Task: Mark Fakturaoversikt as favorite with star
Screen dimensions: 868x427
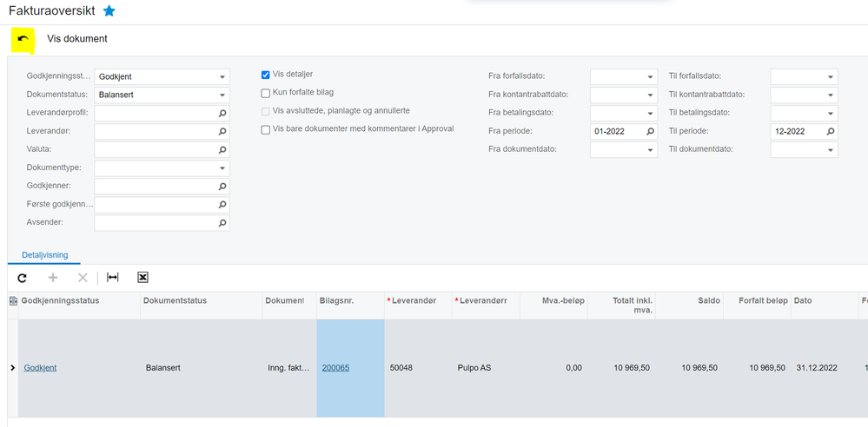Action: tap(109, 11)
